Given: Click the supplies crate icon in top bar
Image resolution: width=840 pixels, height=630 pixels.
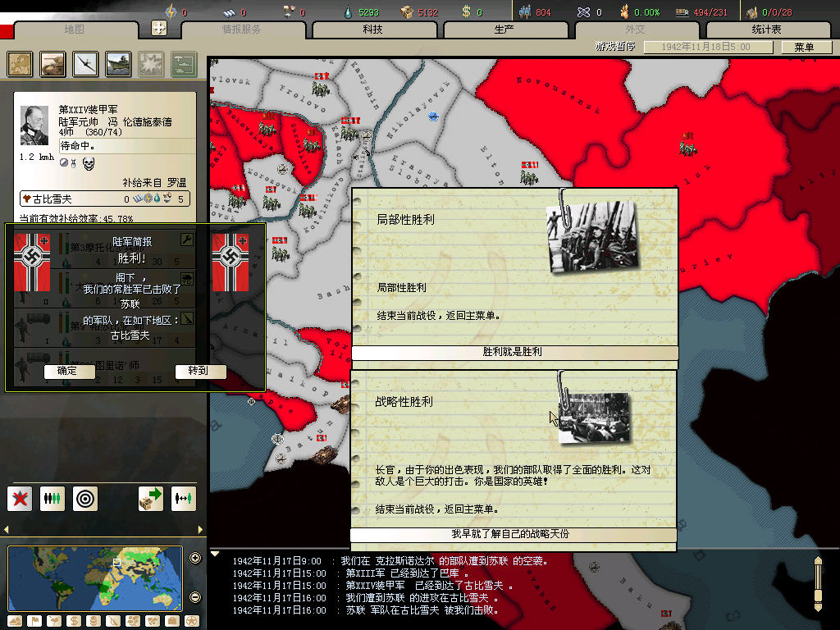Looking at the screenshot, I should 407,11.
